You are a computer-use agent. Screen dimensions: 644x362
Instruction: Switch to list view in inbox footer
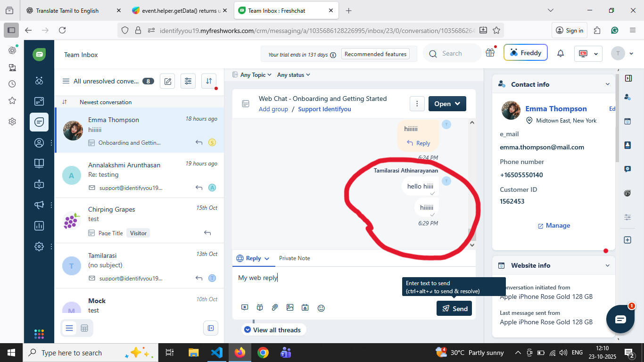69,328
